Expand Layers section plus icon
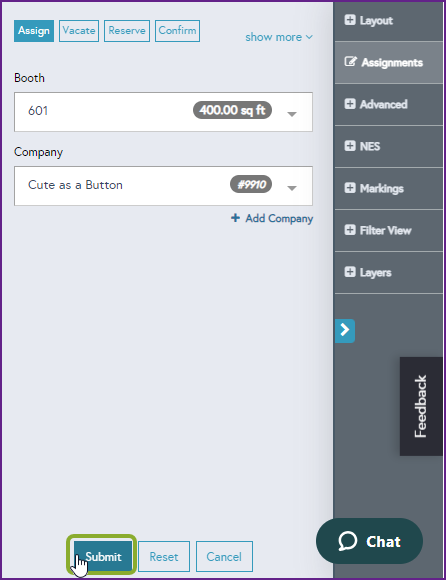 [x=350, y=272]
